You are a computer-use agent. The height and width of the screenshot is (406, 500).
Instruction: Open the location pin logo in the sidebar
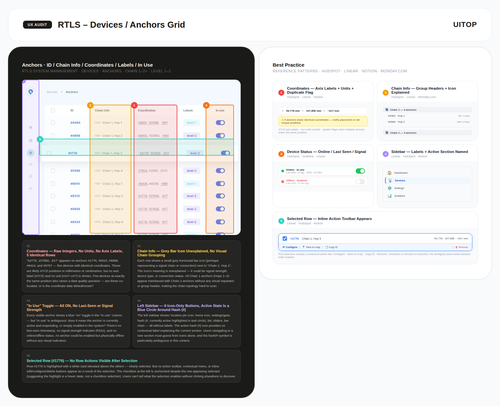(31, 92)
